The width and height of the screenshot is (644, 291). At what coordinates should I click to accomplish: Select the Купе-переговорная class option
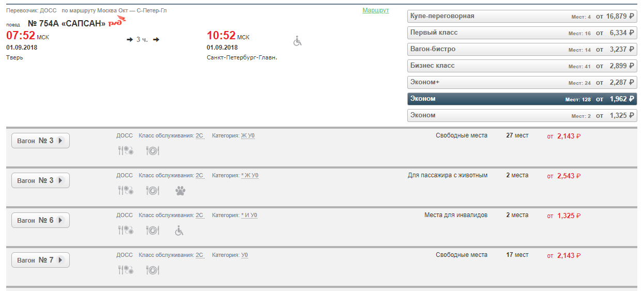pos(522,16)
